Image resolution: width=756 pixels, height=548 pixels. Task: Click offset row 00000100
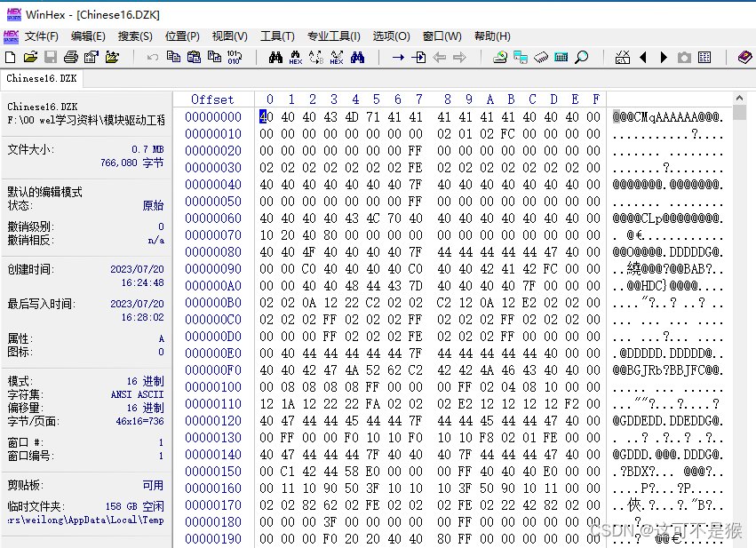point(213,387)
